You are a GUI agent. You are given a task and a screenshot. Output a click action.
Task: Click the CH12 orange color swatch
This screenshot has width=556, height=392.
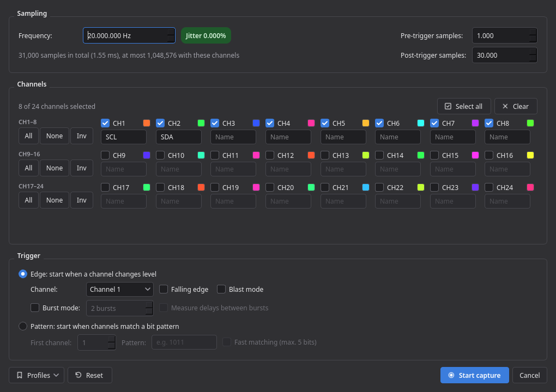(x=311, y=155)
